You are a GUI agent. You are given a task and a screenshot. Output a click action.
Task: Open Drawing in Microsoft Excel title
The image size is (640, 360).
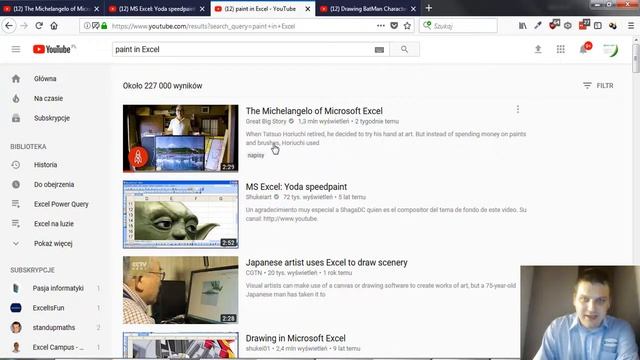pyautogui.click(x=296, y=338)
